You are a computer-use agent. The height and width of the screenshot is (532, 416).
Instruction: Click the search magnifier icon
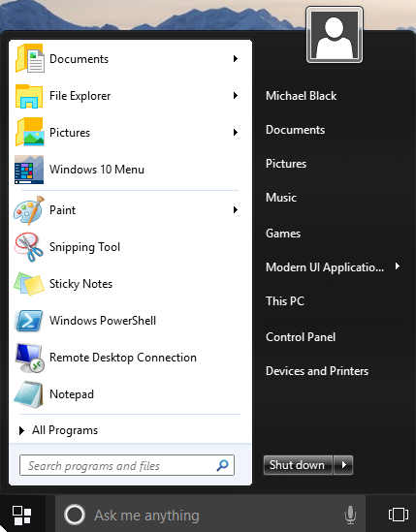click(222, 465)
